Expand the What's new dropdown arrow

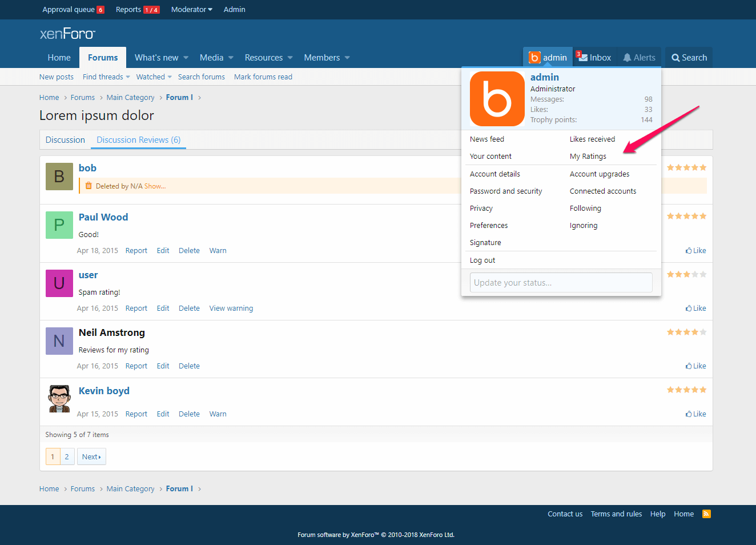click(186, 58)
